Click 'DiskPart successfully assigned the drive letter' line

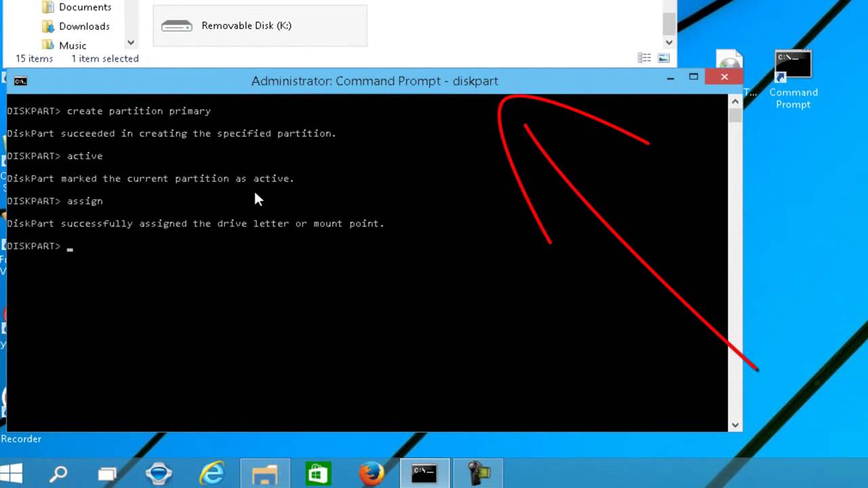coord(195,224)
